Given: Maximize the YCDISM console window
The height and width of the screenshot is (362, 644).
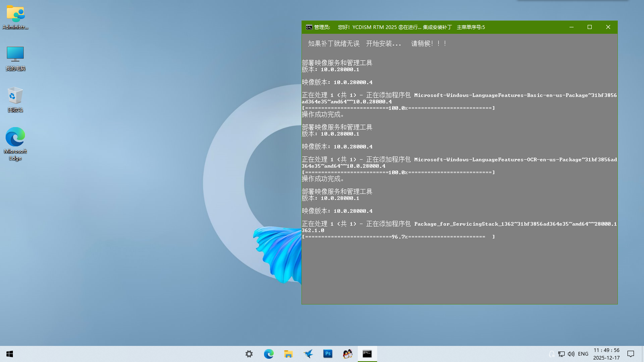Looking at the screenshot, I should 590,27.
